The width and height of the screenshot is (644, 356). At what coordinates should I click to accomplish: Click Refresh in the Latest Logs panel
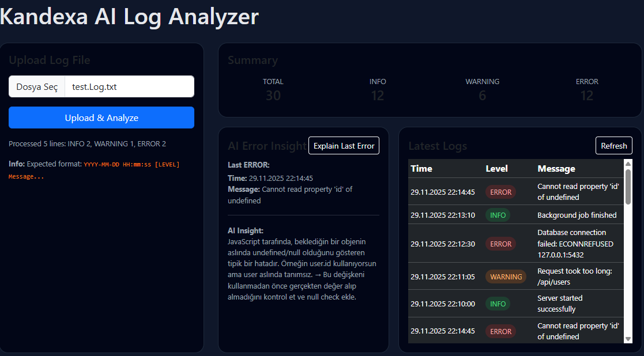coord(613,145)
